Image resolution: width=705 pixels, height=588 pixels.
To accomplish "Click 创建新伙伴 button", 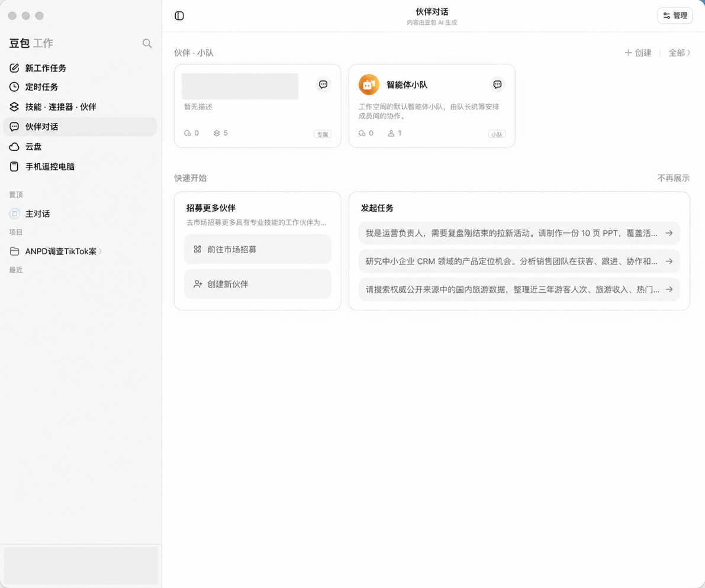I will [x=257, y=284].
